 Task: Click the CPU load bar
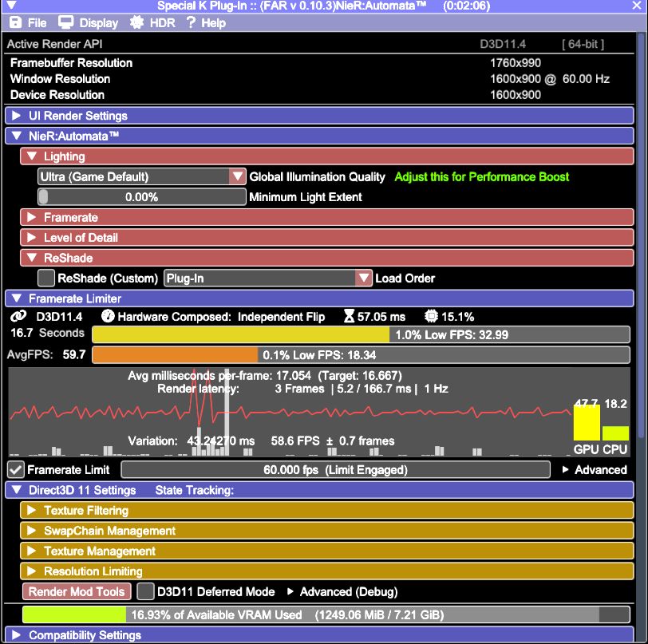tap(615, 433)
